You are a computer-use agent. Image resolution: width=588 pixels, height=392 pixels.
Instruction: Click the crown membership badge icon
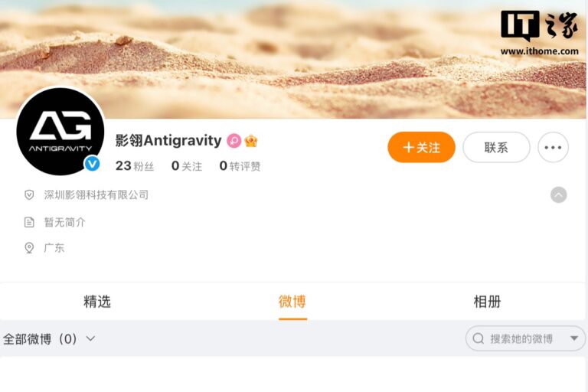251,141
